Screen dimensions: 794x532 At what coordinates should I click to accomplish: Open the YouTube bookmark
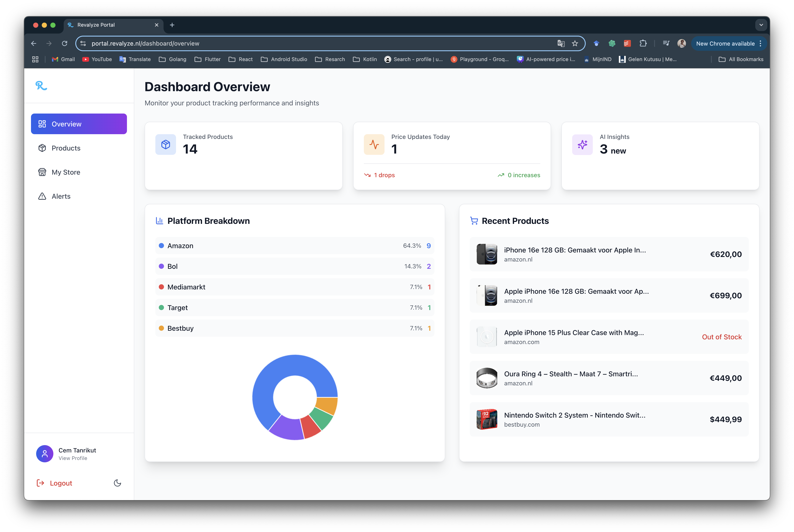[97, 59]
